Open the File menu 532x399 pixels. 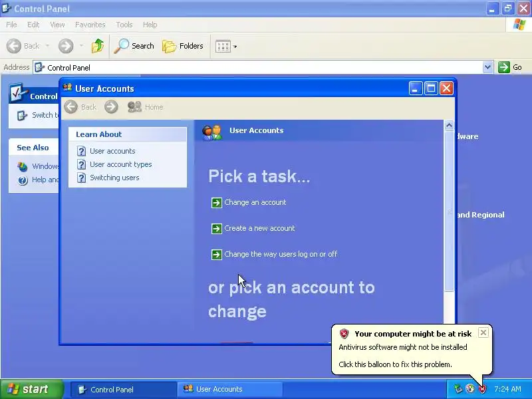[x=11, y=25]
